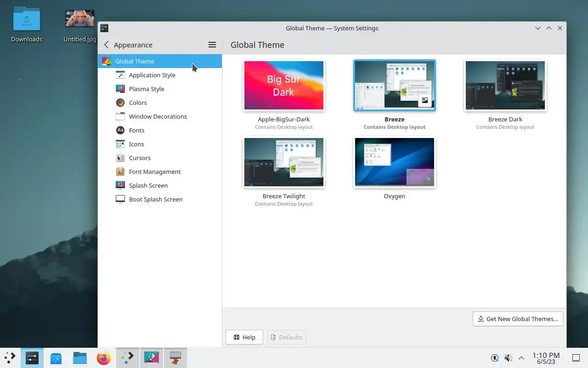The height and width of the screenshot is (368, 588).
Task: Click the Application Style brush icon
Action: [120, 75]
